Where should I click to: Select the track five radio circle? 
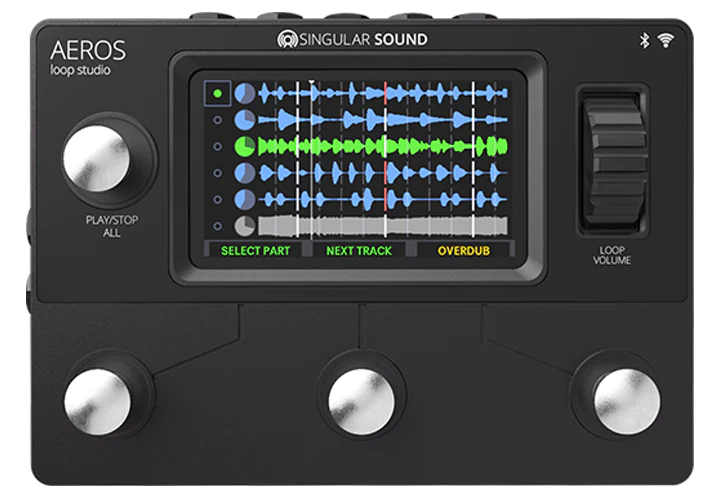218,200
